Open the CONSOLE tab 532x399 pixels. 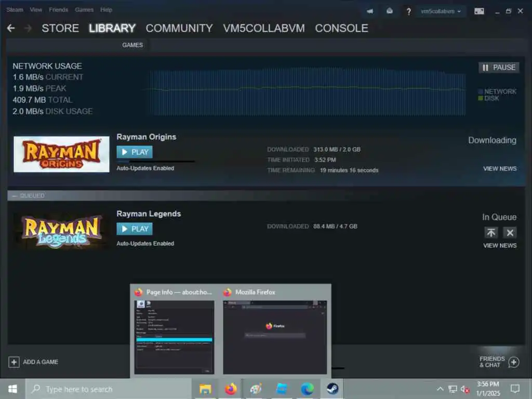click(x=341, y=28)
